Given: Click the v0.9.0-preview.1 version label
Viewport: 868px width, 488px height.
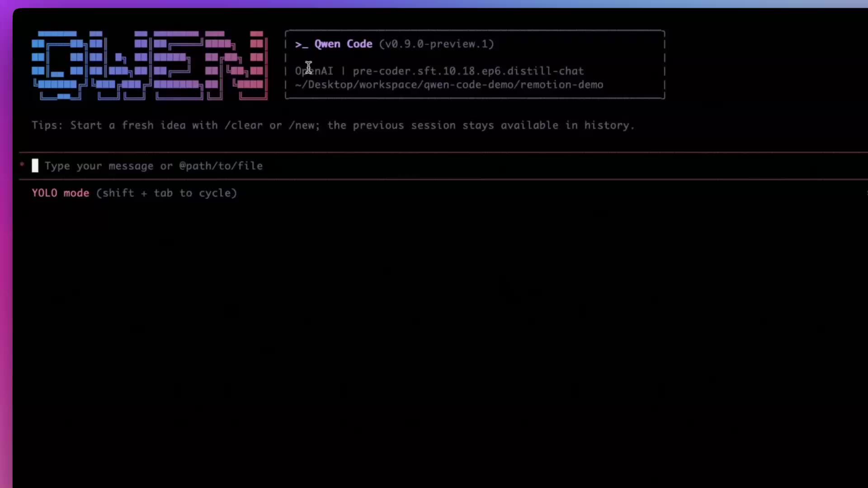Looking at the screenshot, I should (436, 44).
